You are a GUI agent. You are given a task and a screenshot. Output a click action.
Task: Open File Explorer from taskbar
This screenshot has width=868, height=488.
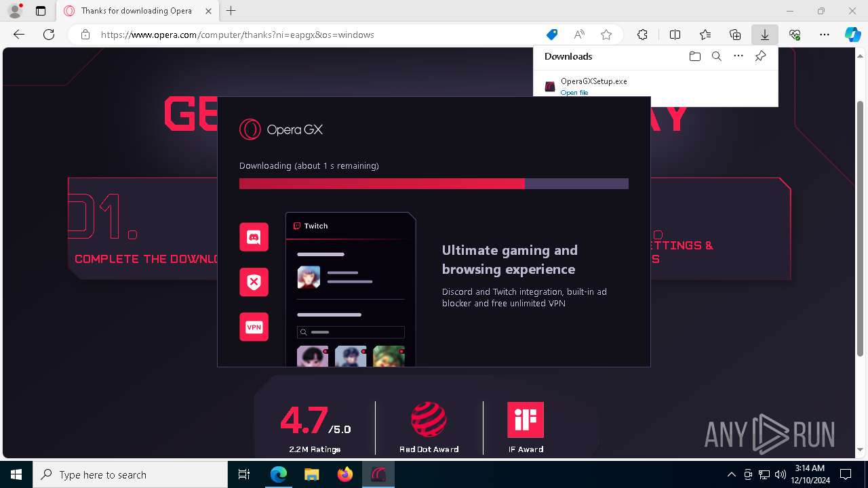pyautogui.click(x=311, y=474)
